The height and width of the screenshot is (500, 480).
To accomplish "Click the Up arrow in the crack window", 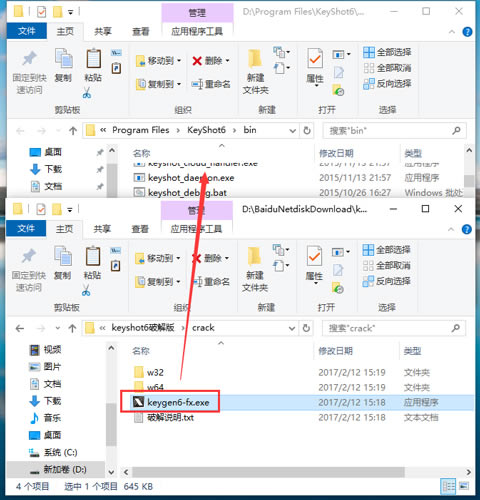I will [72, 329].
